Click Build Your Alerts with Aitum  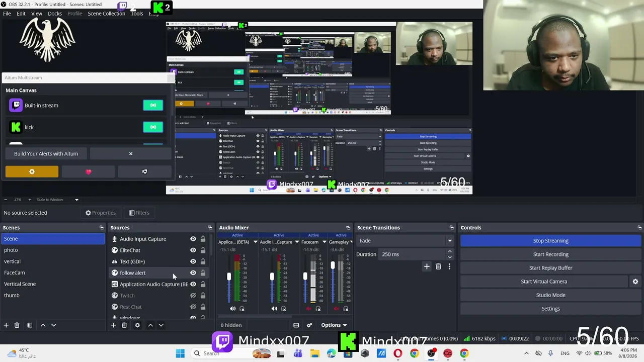[x=46, y=154]
